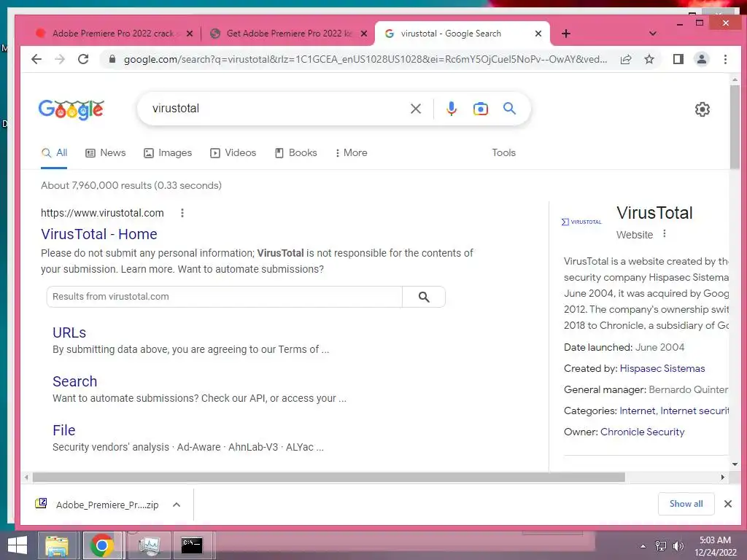Open options for virustotal.com result
747x560 pixels.
182,213
